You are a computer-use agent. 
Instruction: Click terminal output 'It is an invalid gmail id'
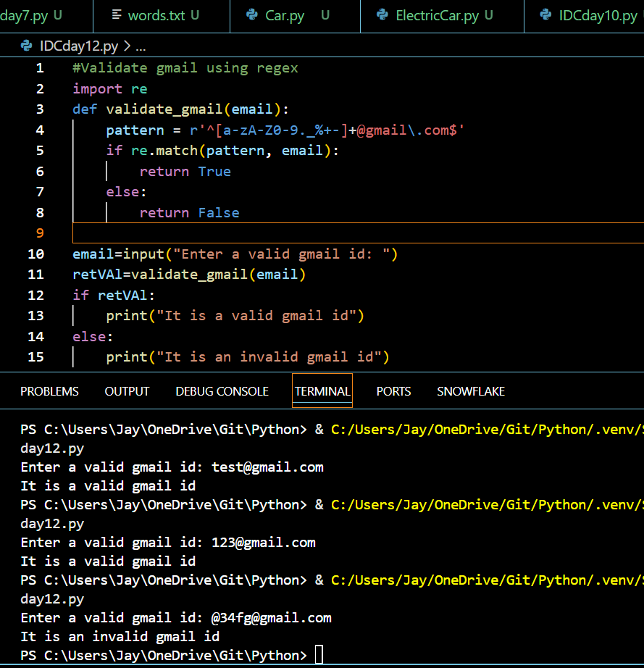tap(120, 637)
